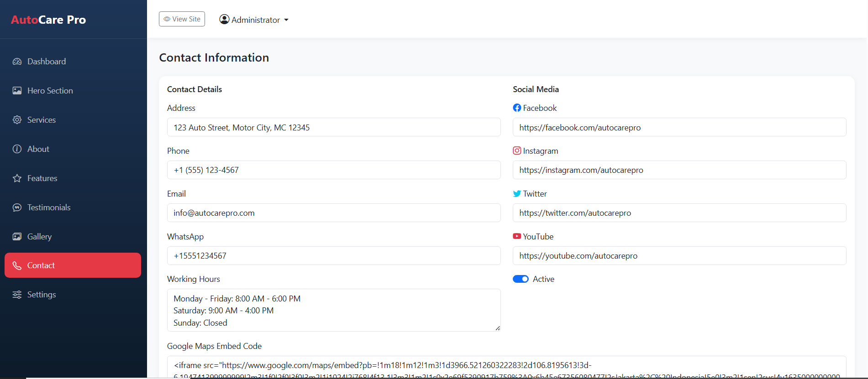Click the Testimonials chat bubble icon
The width and height of the screenshot is (868, 379).
[17, 208]
